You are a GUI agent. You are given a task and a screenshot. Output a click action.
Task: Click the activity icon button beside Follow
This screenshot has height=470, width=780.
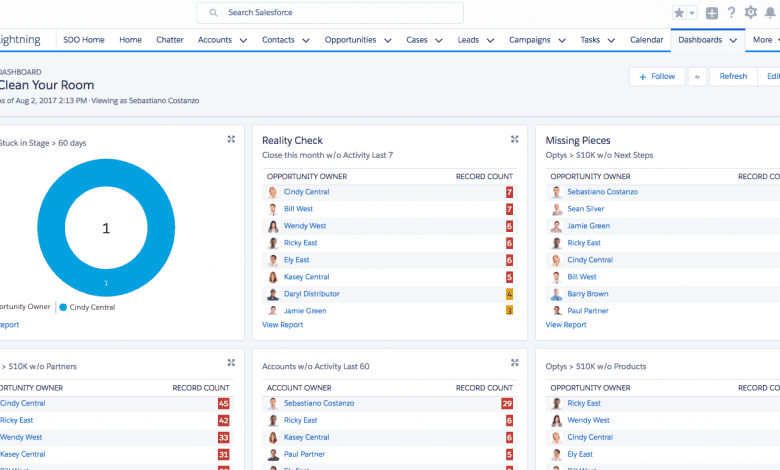tap(697, 77)
